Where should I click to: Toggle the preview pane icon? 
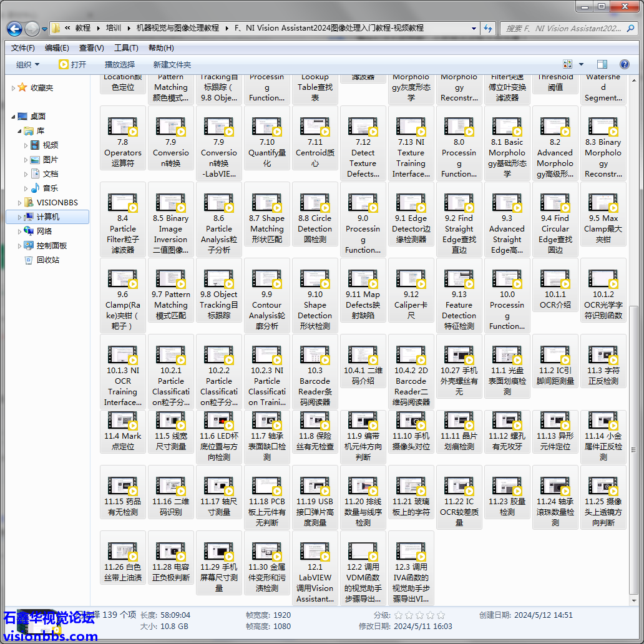coord(602,64)
